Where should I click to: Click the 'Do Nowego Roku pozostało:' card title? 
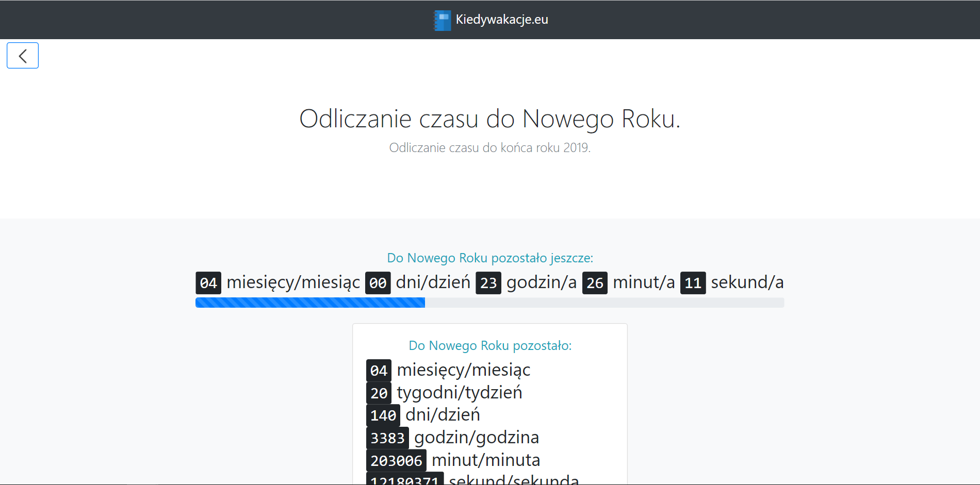[490, 345]
